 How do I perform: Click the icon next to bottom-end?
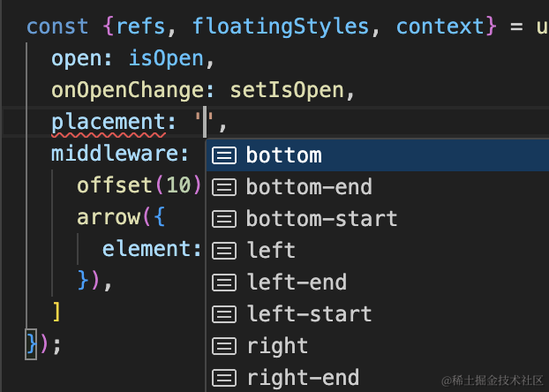pos(225,187)
